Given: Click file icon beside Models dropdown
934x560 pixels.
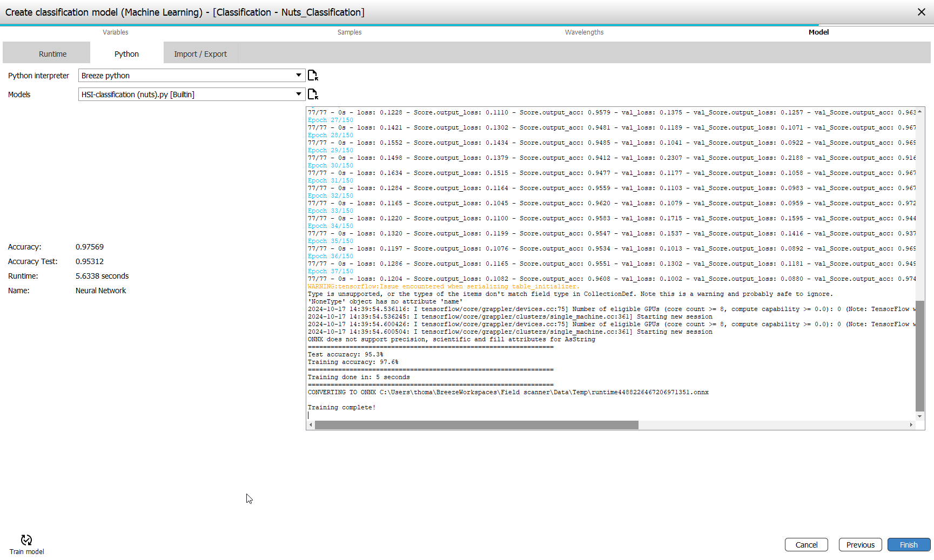Looking at the screenshot, I should click(313, 95).
